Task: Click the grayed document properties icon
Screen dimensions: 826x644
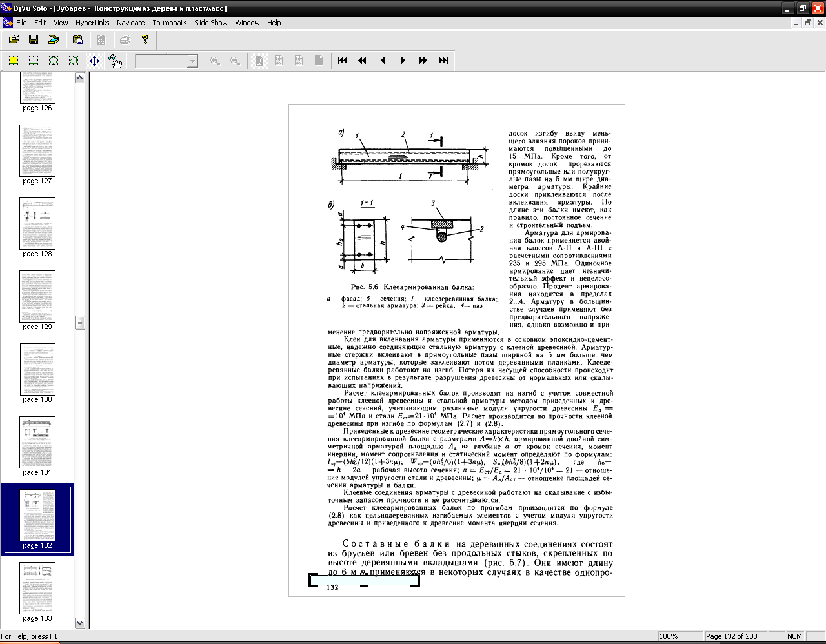Action: coord(101,40)
